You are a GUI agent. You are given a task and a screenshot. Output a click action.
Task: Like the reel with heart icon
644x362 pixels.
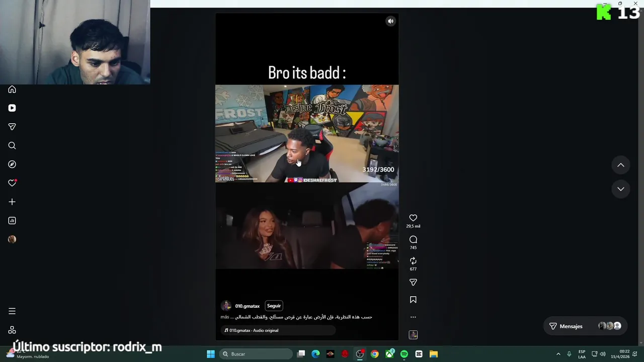413,218
